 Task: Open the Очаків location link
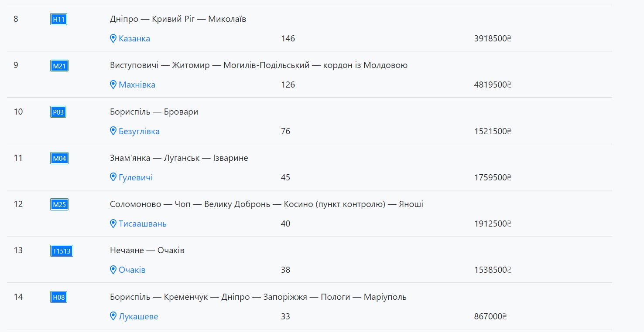132,270
